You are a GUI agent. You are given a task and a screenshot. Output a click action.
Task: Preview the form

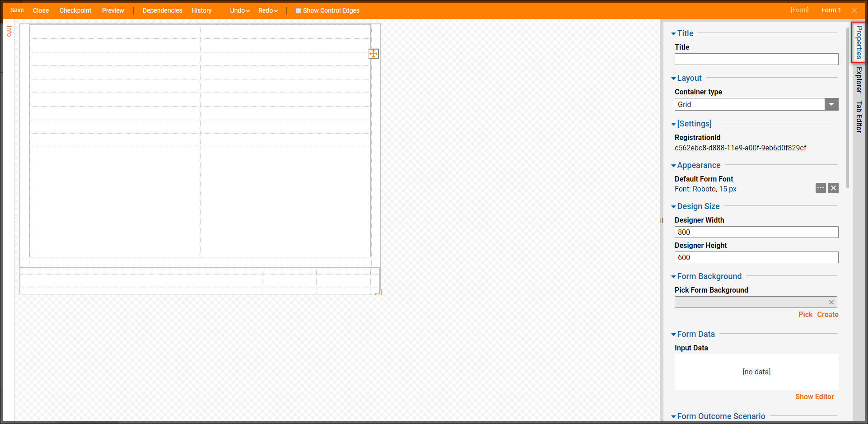click(113, 10)
